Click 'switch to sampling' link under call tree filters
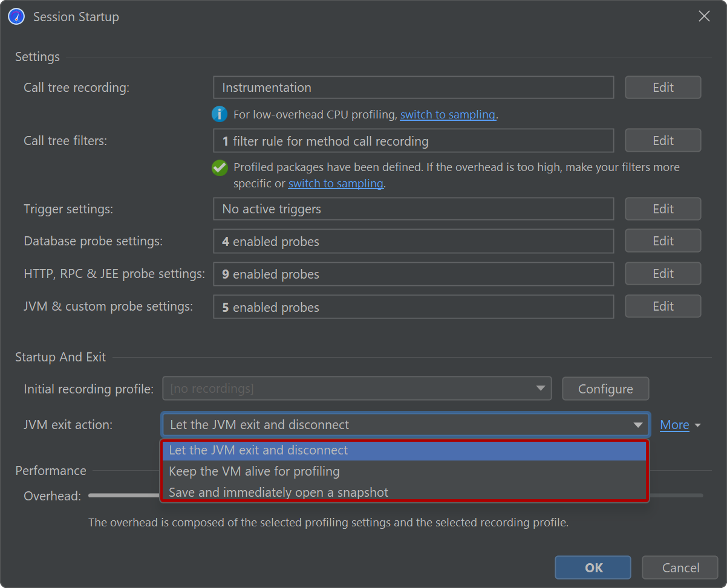 336,184
